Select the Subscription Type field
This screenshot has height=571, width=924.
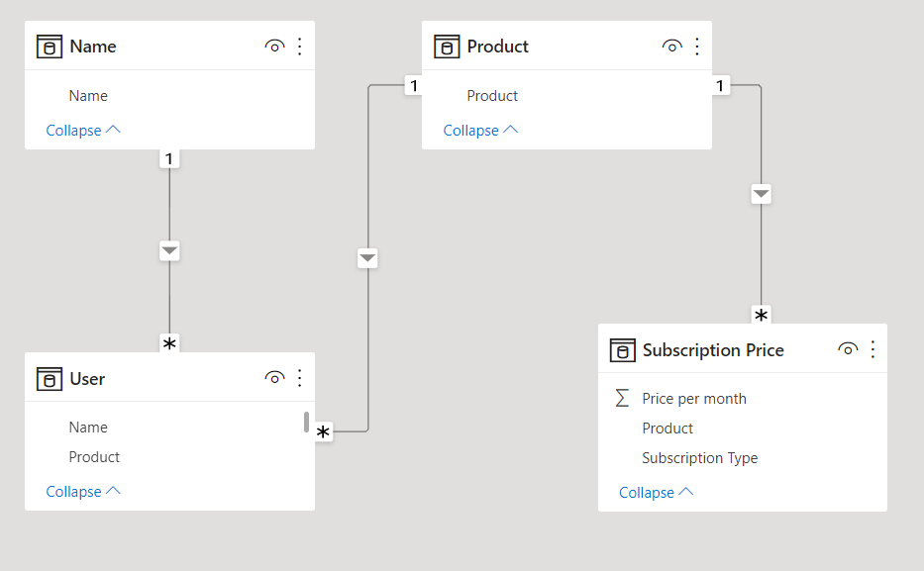(699, 458)
